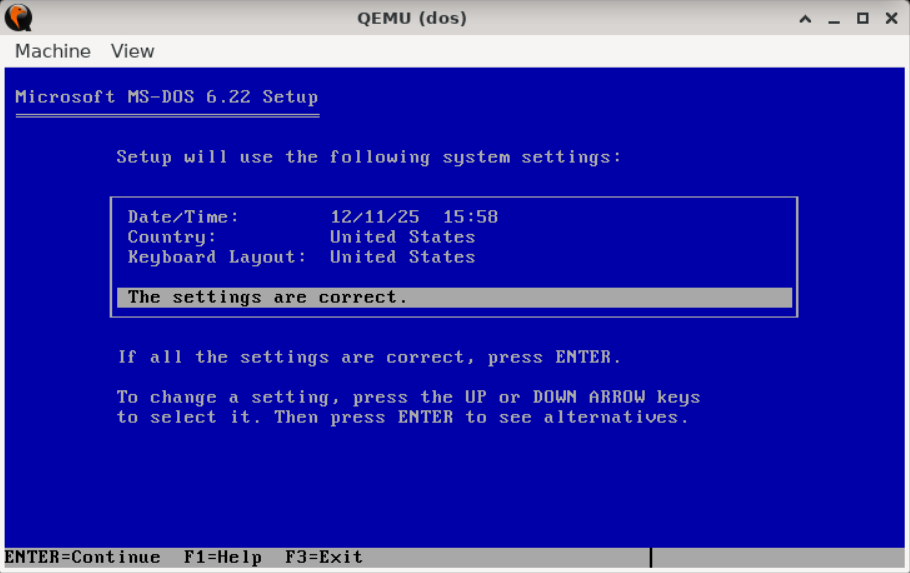Viewport: 910px width, 573px height.
Task: Open the Machine menu
Action: (x=52, y=51)
